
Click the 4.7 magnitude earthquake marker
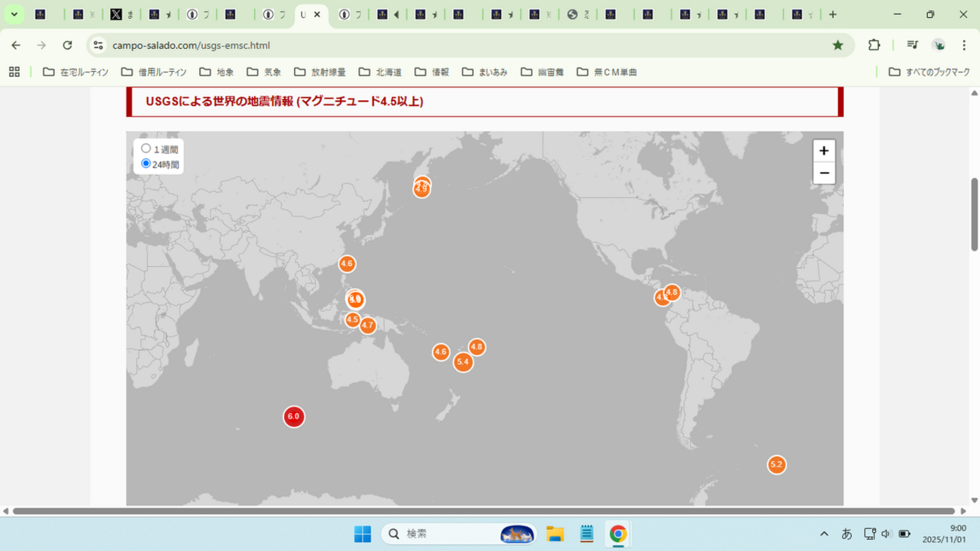pos(367,326)
